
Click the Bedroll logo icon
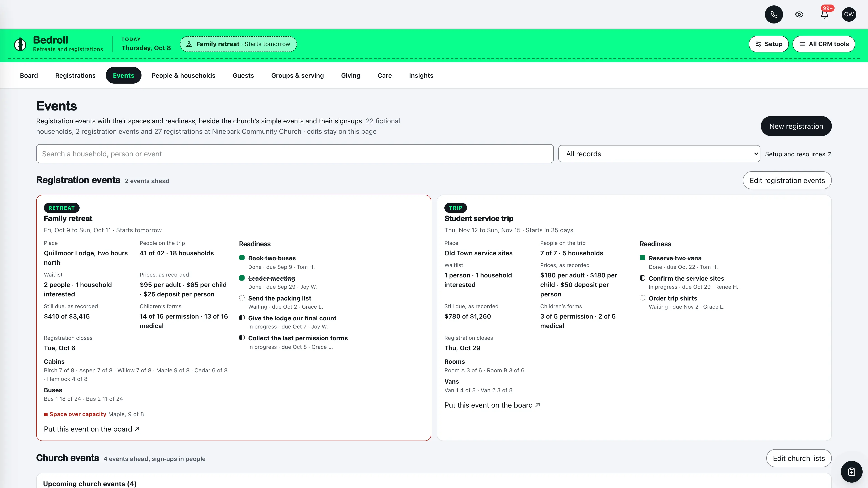(20, 44)
